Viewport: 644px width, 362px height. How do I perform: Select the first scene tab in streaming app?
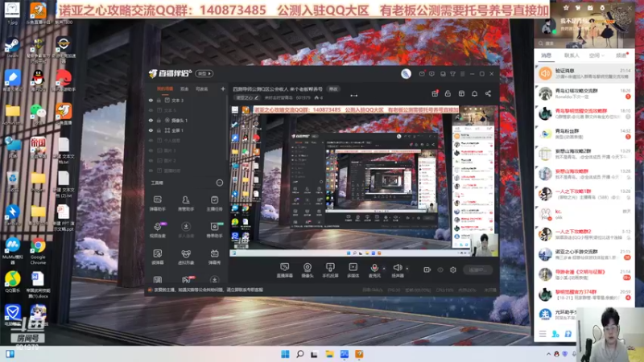click(165, 88)
